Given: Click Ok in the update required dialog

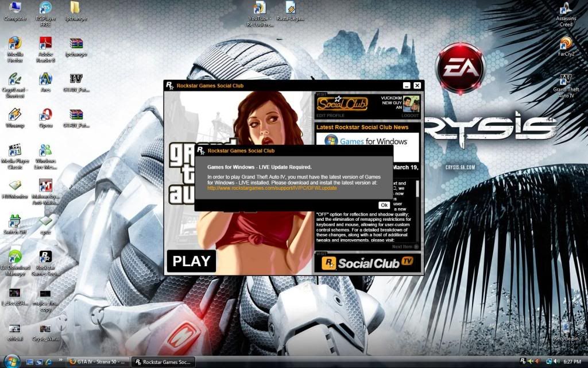Looking at the screenshot, I should tap(384, 205).
